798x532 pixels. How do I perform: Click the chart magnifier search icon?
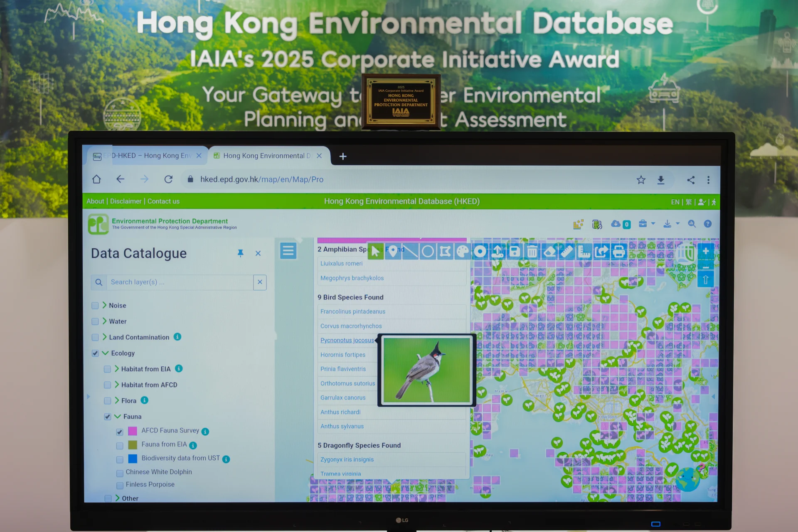pyautogui.click(x=692, y=224)
